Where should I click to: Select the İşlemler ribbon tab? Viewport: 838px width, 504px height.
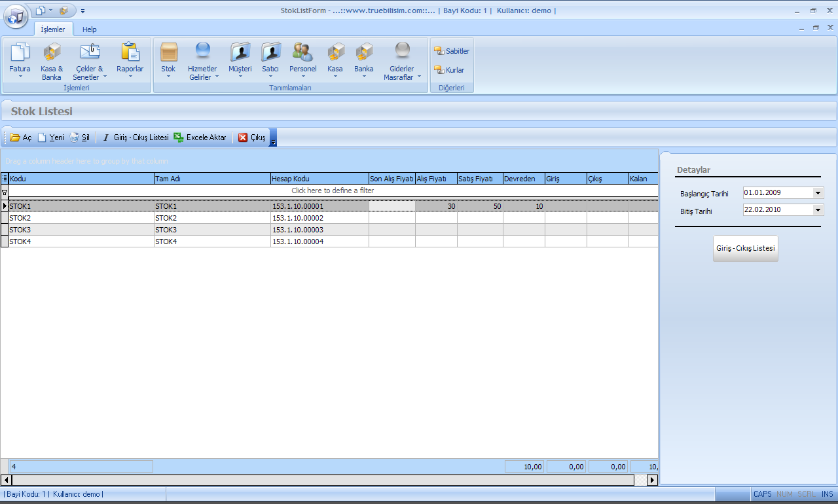click(53, 29)
